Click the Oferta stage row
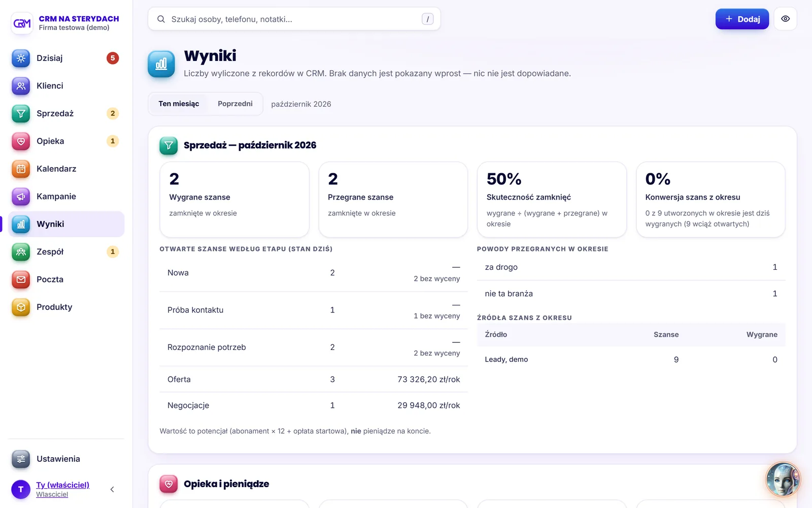The width and height of the screenshot is (812, 508). tap(314, 379)
